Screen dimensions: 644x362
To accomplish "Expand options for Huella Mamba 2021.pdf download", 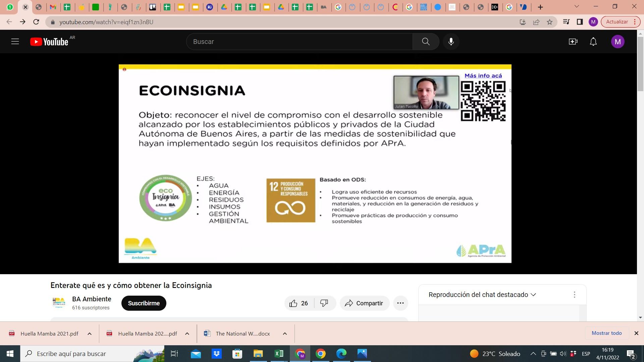I will point(90,334).
